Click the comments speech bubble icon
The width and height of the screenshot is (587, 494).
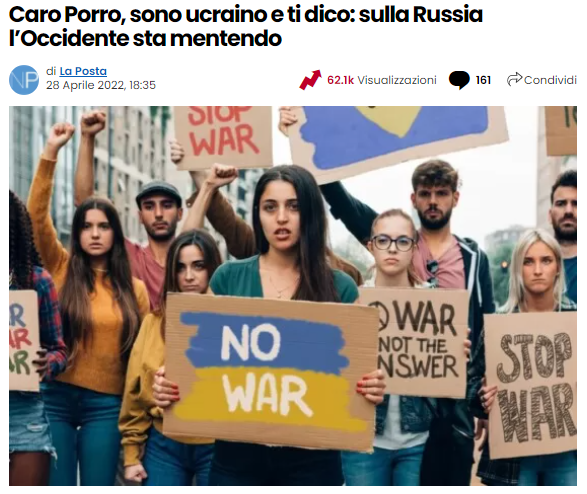(459, 80)
